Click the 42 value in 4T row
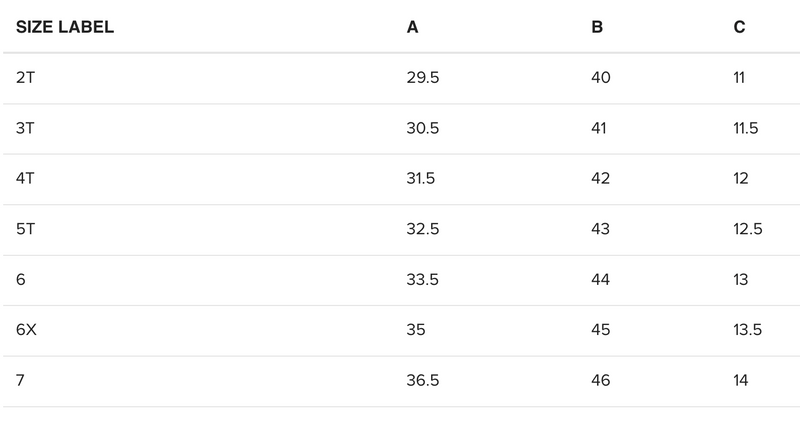 [601, 179]
